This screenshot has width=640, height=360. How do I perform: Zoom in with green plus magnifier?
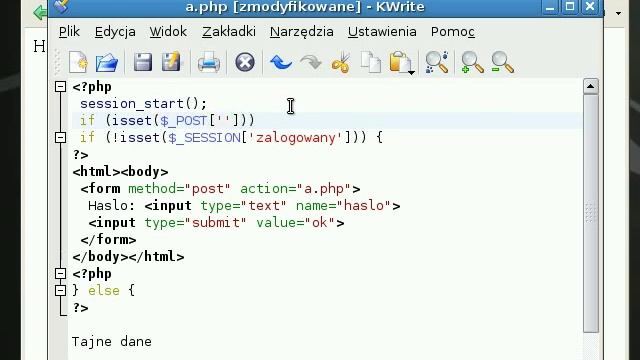pos(472,62)
